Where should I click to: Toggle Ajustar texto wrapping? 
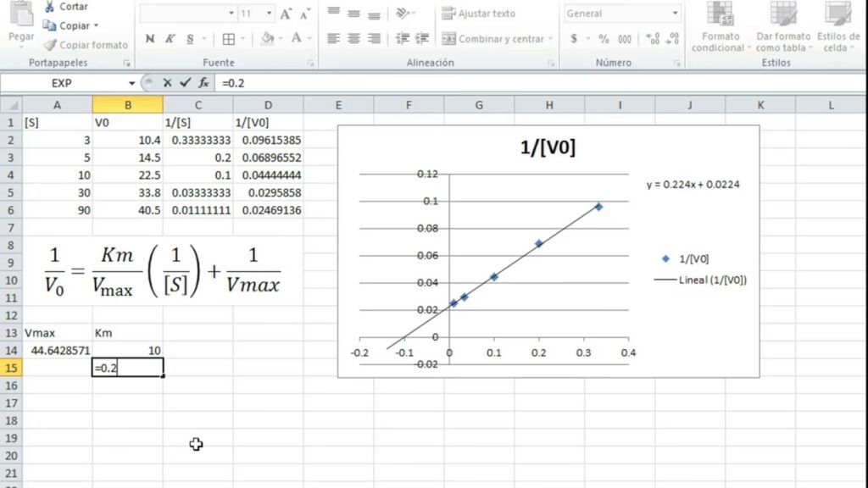click(478, 14)
